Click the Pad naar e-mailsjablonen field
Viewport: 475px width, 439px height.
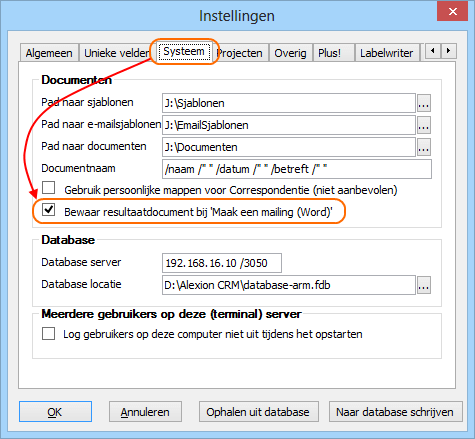[x=289, y=125]
